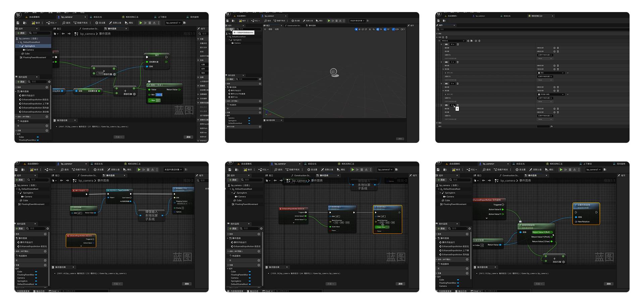The width and height of the screenshot is (644, 305).
Task: Toggle Camera variable visibility in 3D viewport screenshot
Action: tap(249, 118)
